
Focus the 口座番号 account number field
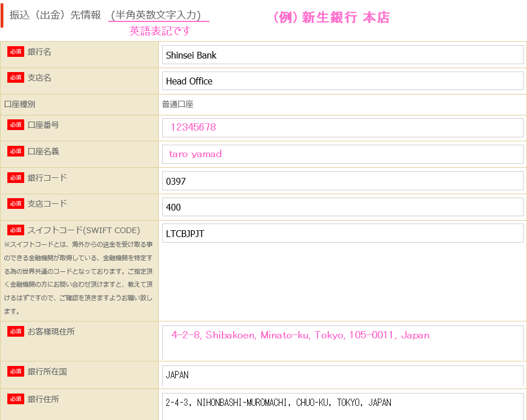click(x=342, y=128)
